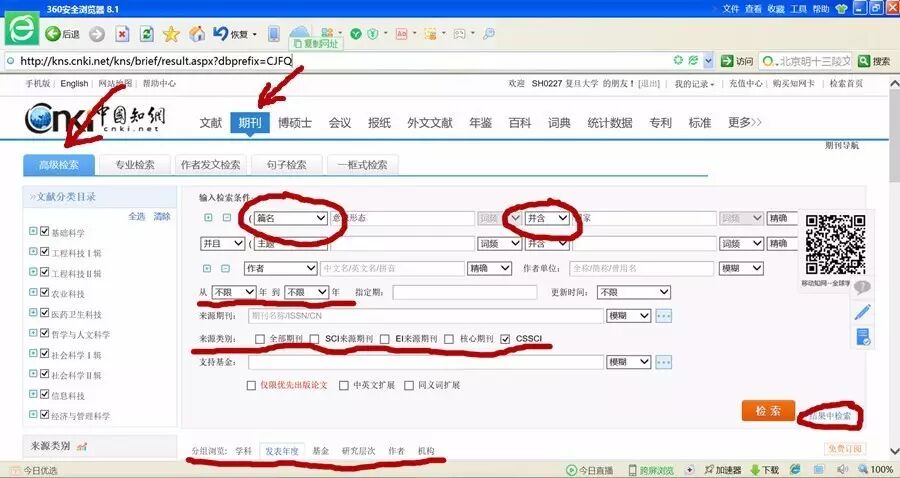
Task: Click the browser Forward arrow icon
Action: coord(96,34)
